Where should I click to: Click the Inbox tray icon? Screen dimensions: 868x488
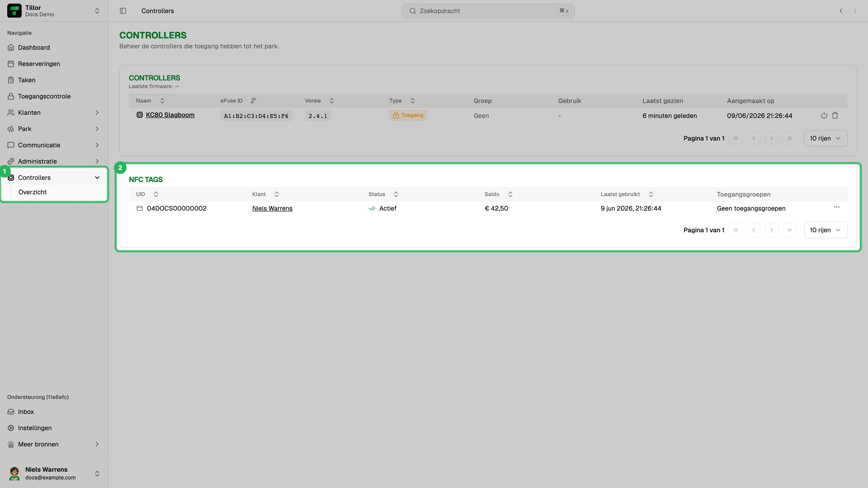point(11,412)
